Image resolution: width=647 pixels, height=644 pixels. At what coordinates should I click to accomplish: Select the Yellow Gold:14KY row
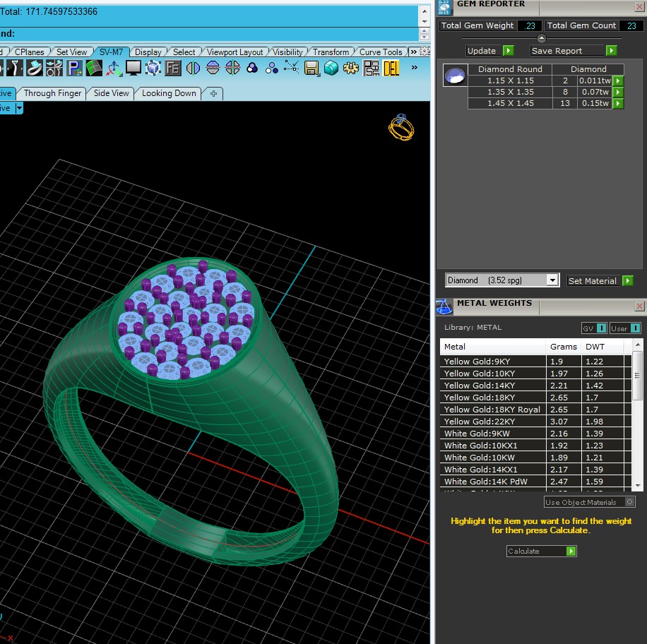click(x=535, y=386)
